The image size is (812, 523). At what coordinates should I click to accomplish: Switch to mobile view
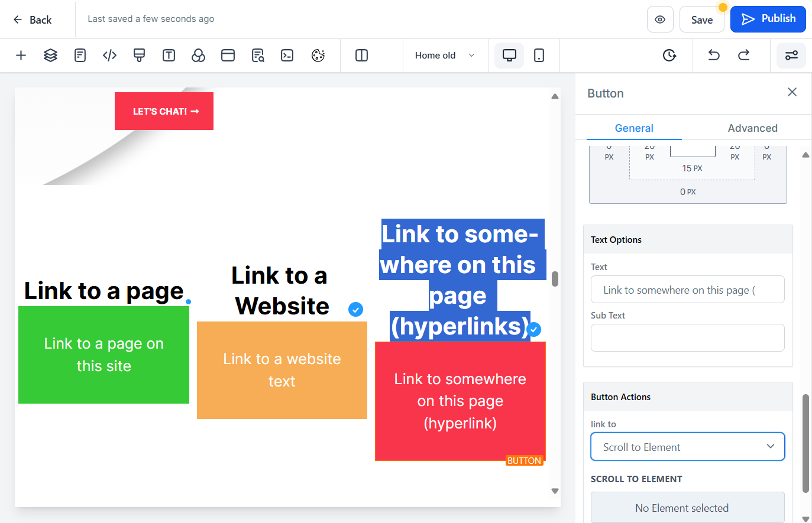coord(539,56)
